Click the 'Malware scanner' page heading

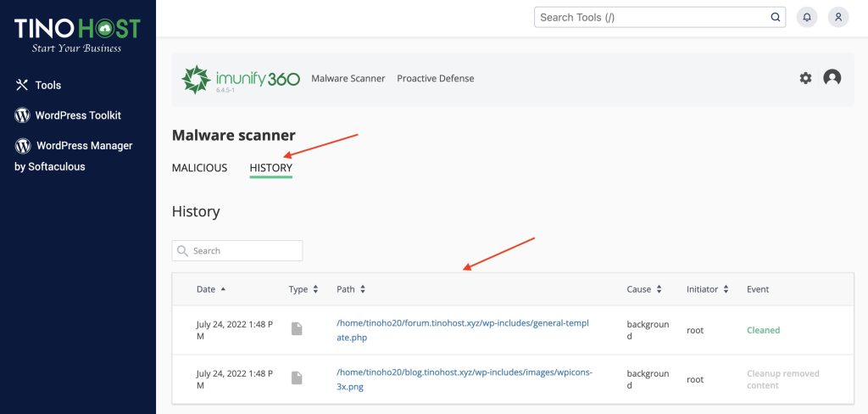(234, 135)
